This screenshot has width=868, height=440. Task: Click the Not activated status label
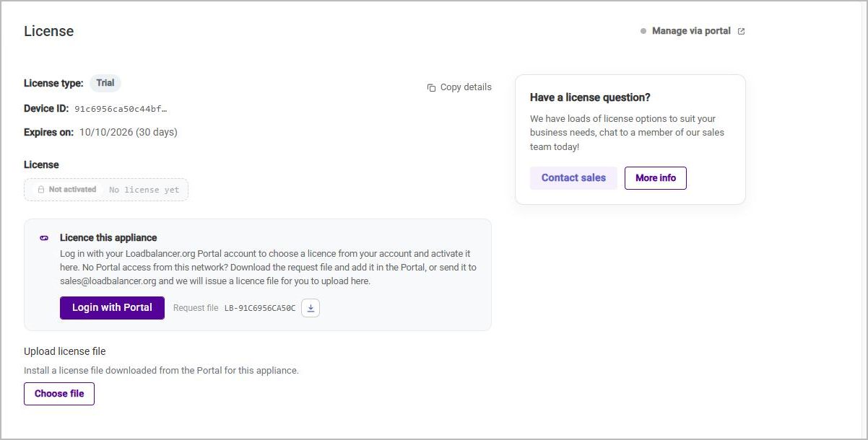72,190
